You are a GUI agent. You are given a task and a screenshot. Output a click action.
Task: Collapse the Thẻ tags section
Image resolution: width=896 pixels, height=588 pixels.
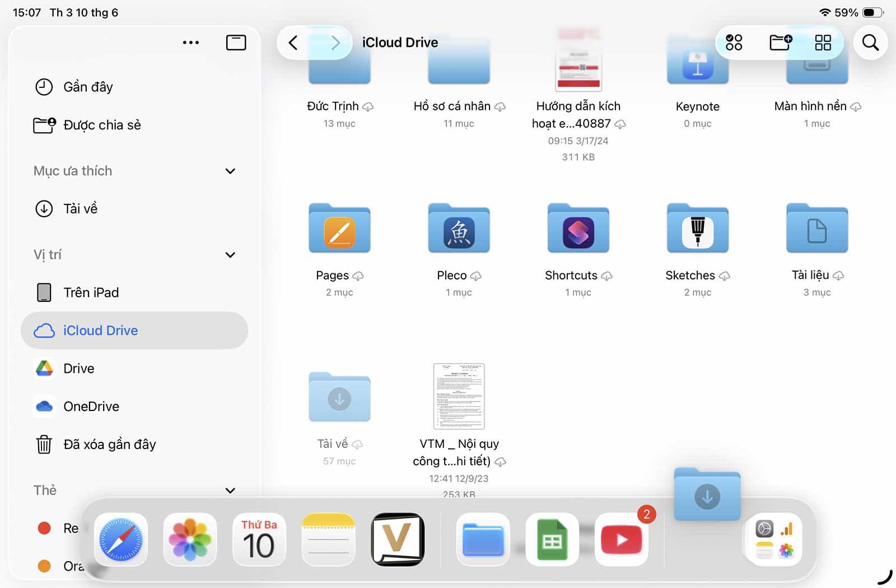(230, 491)
